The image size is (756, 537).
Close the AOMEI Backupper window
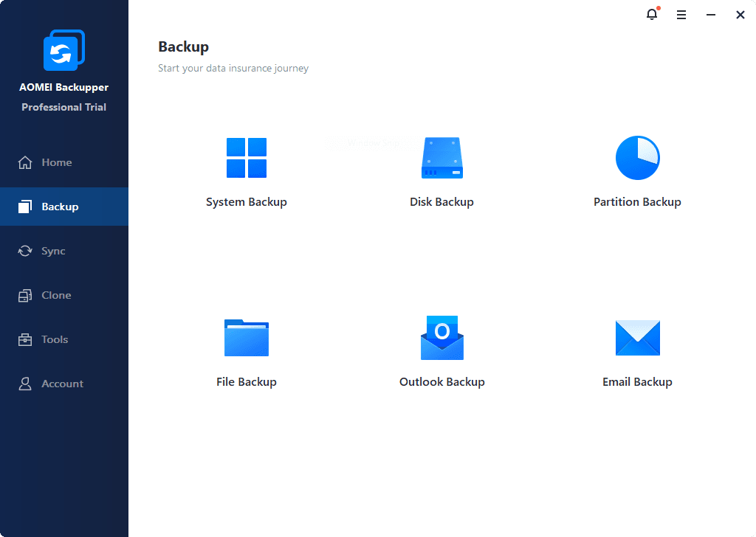pos(740,15)
